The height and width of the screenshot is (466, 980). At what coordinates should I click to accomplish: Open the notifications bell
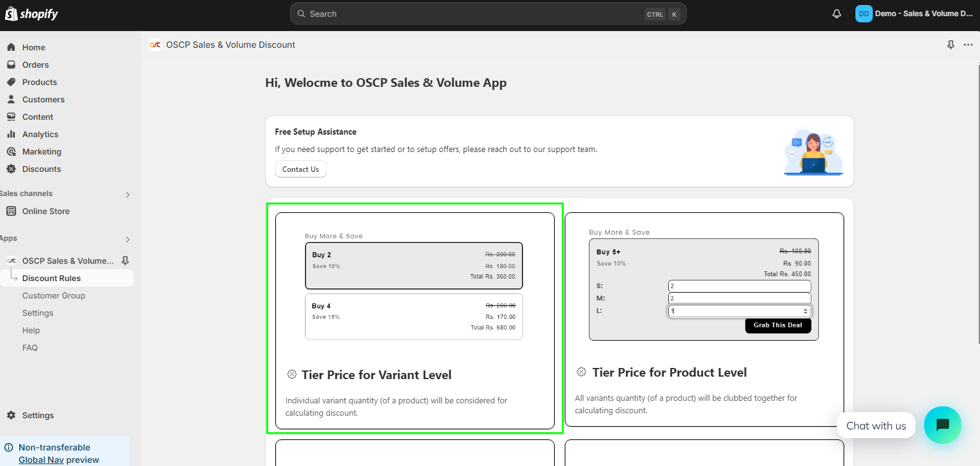click(836, 14)
